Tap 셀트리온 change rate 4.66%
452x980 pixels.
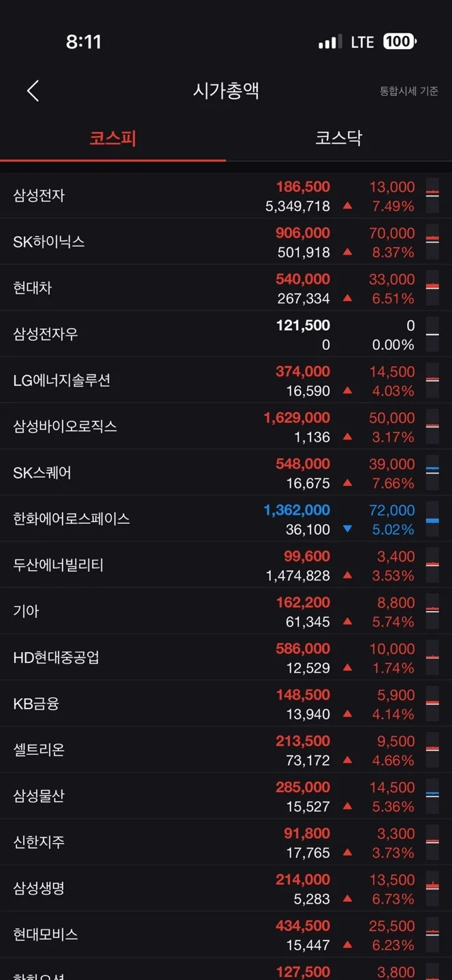point(393,760)
